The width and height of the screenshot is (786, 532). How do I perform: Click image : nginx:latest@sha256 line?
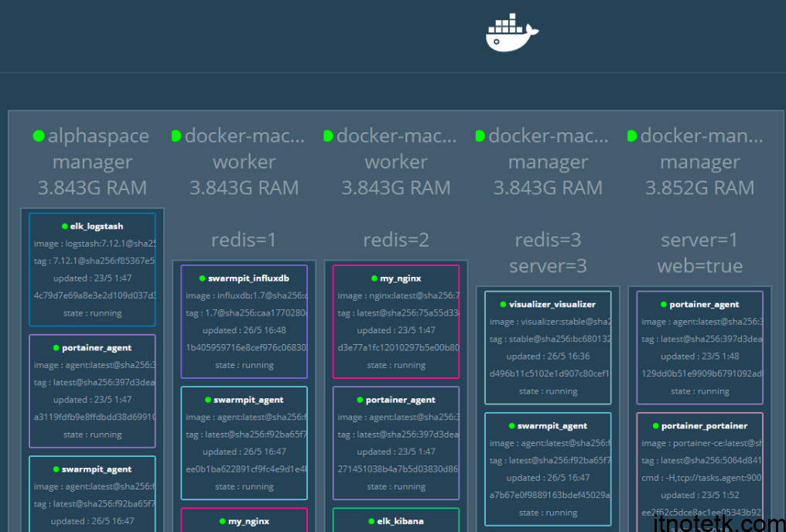[398, 296]
